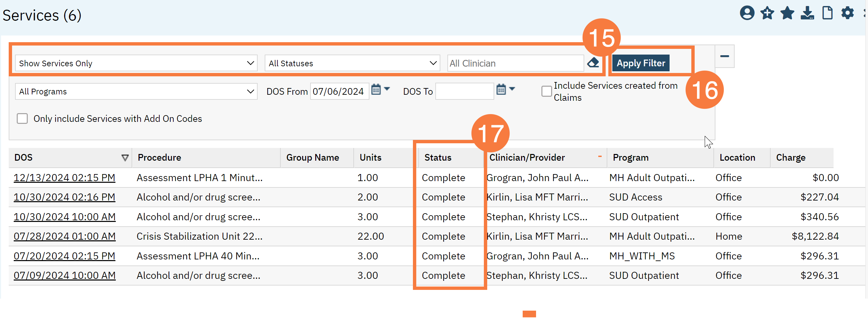The width and height of the screenshot is (868, 318).
Task: Click the user profile icon
Action: coord(747,13)
